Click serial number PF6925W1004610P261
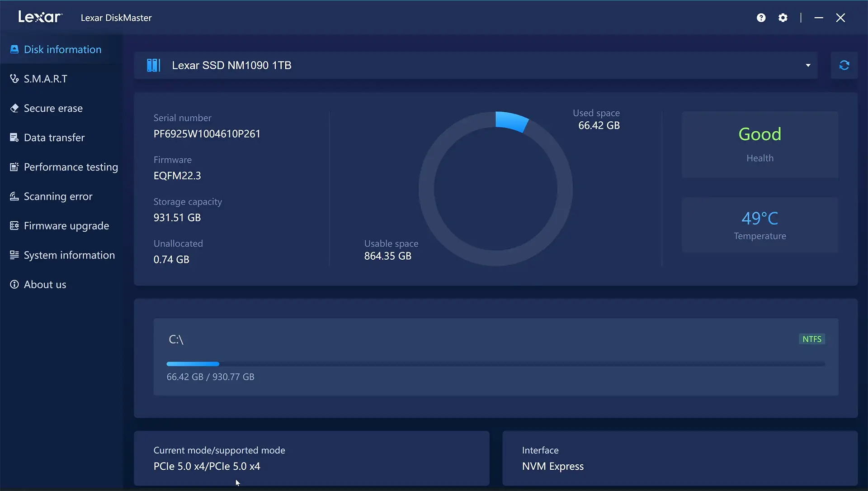 [207, 134]
